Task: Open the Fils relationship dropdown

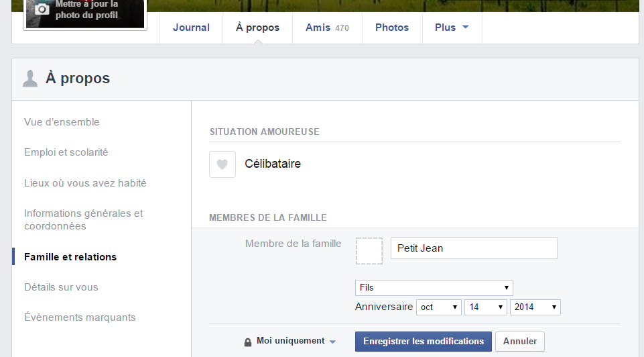Action: point(434,287)
